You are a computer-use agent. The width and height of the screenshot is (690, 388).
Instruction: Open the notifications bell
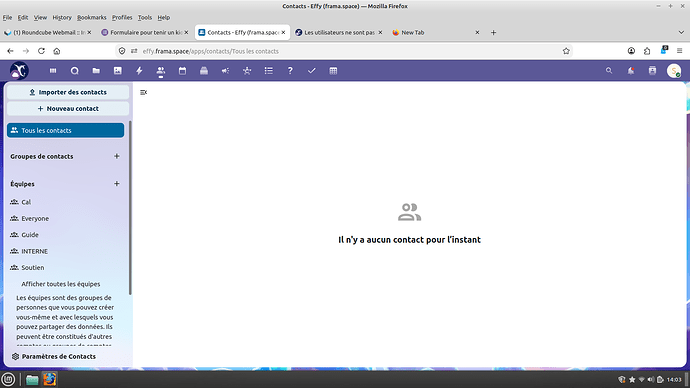pos(631,70)
